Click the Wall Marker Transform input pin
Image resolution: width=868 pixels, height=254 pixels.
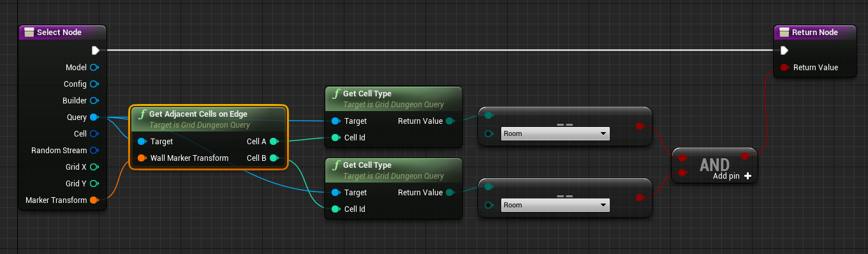(x=142, y=158)
